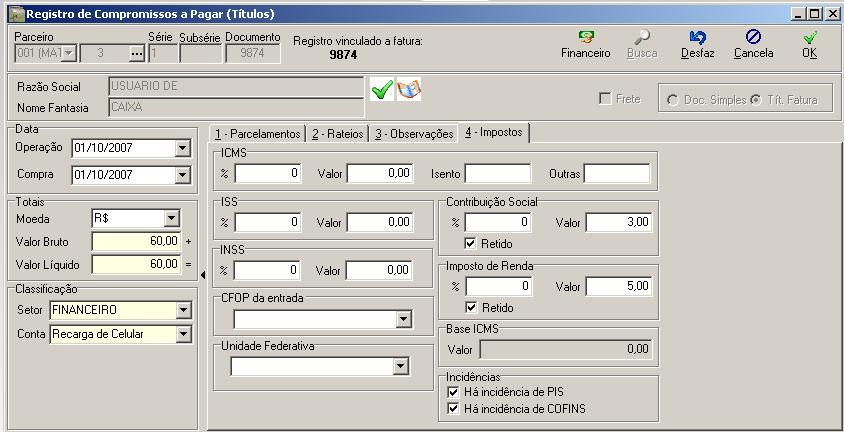The image size is (844, 432).
Task: Click the OK green checkmark icon
Action: tap(809, 38)
